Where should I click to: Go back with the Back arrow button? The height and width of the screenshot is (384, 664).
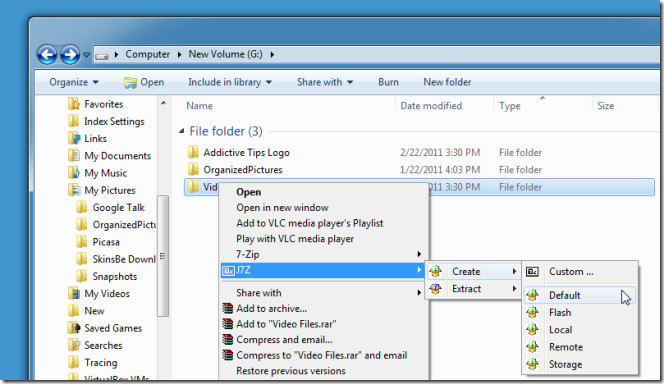tap(47, 55)
